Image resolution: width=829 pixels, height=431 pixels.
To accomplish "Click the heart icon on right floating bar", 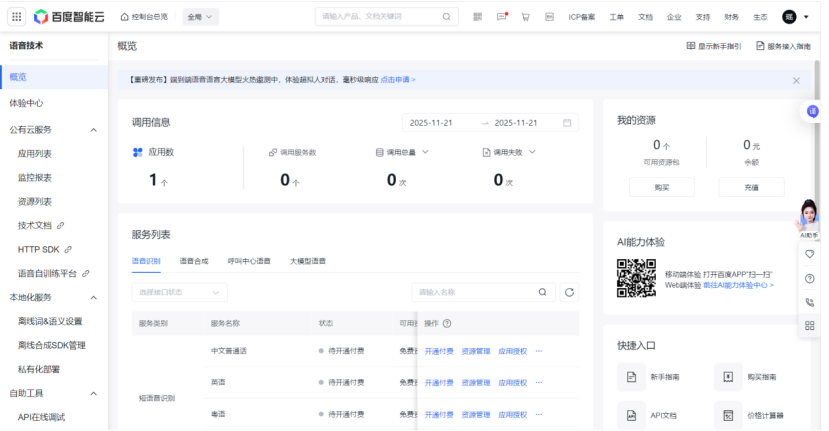I will [x=809, y=254].
